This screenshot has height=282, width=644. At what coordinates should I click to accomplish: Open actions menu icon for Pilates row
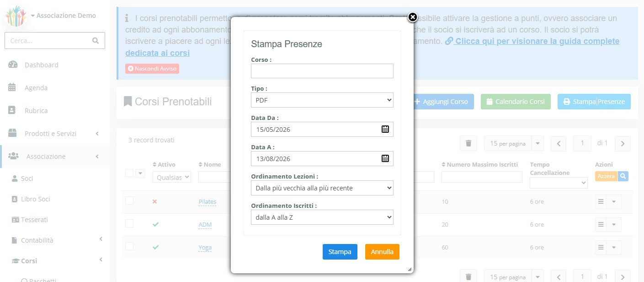[x=601, y=201]
